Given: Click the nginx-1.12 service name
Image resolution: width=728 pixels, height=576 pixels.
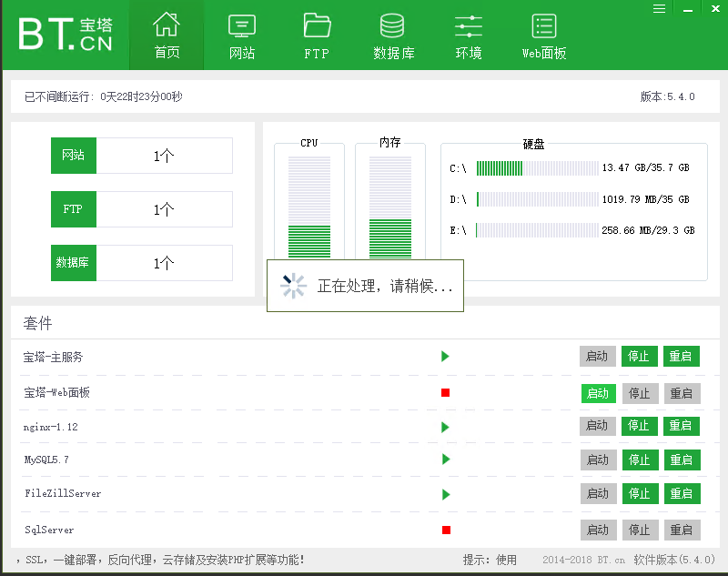Looking at the screenshot, I should pyautogui.click(x=51, y=427).
